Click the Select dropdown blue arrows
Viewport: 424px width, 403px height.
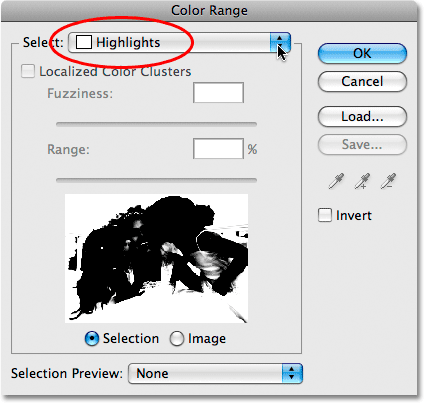click(x=280, y=42)
